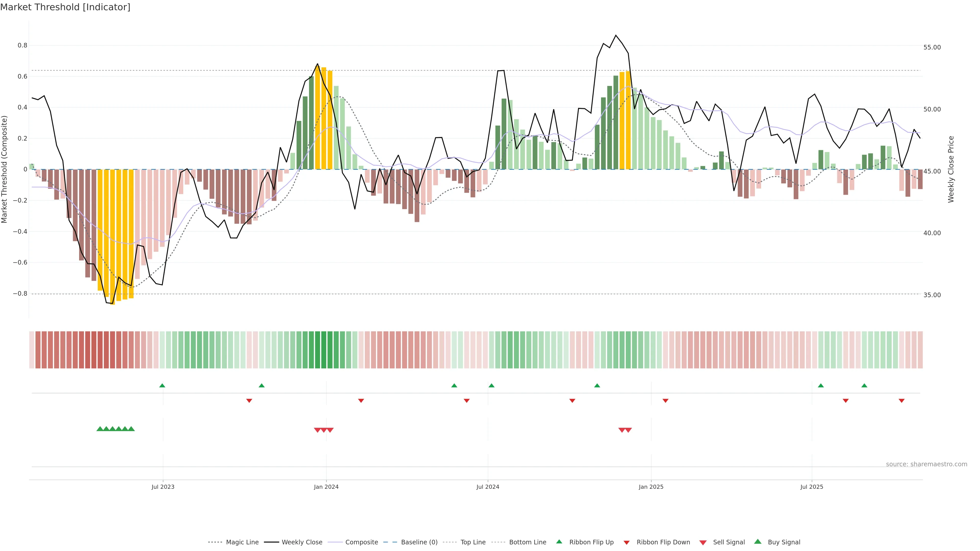Click the red flip-down marker just after Jan 2025
Viewport: 980px width, 551px height.
(665, 401)
